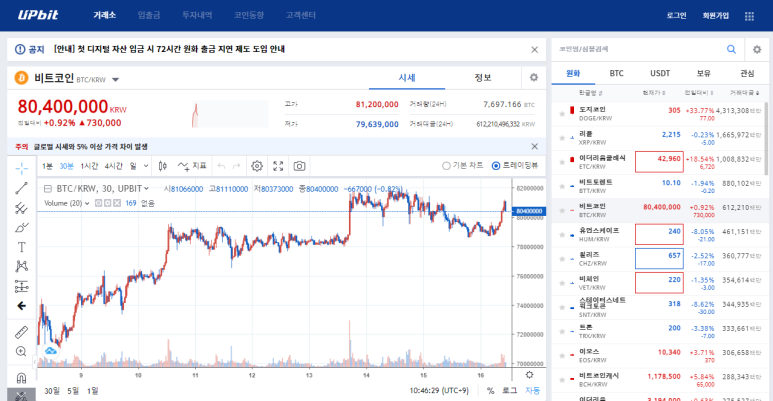Open the 거래소 menu
Viewport: 773px width, 401px height.
pyautogui.click(x=105, y=15)
